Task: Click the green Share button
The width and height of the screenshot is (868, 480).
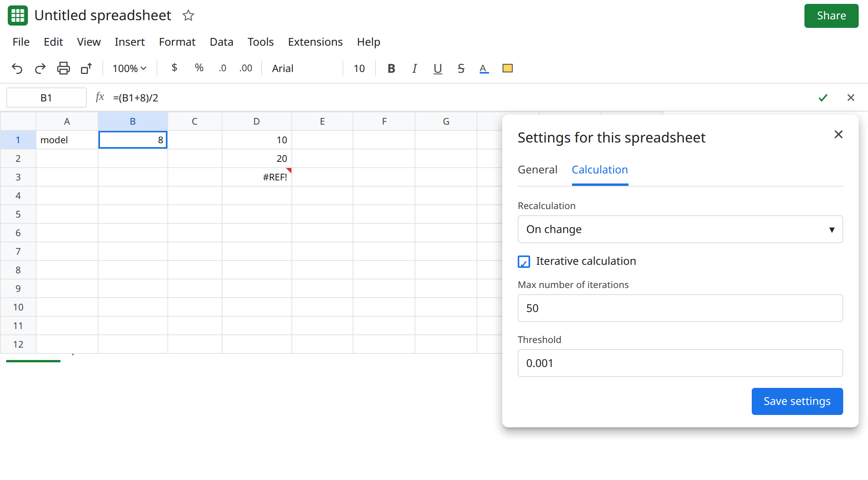Action: (831, 16)
